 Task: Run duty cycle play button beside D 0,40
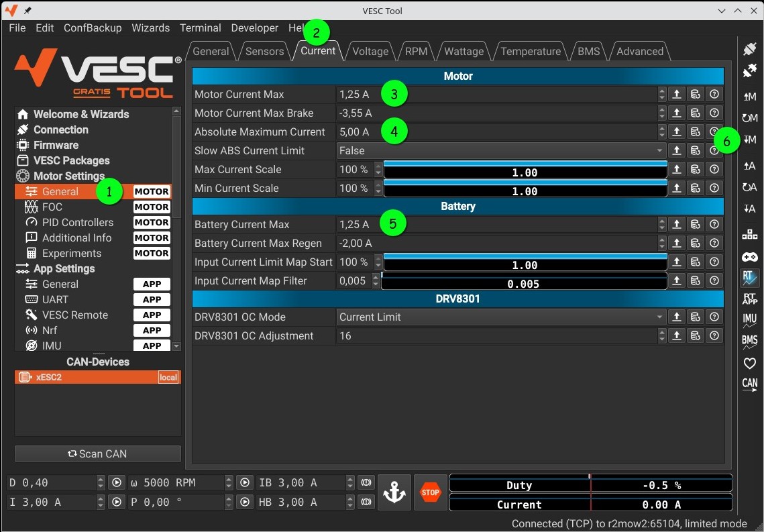pyautogui.click(x=117, y=483)
